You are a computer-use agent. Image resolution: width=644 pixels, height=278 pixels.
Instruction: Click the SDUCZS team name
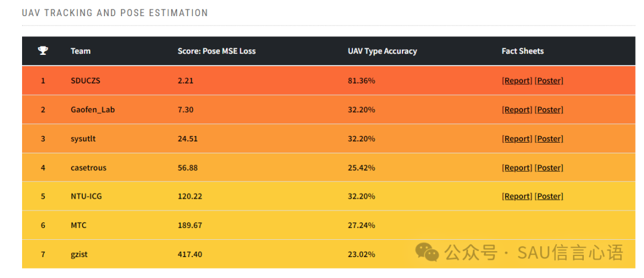85,81
